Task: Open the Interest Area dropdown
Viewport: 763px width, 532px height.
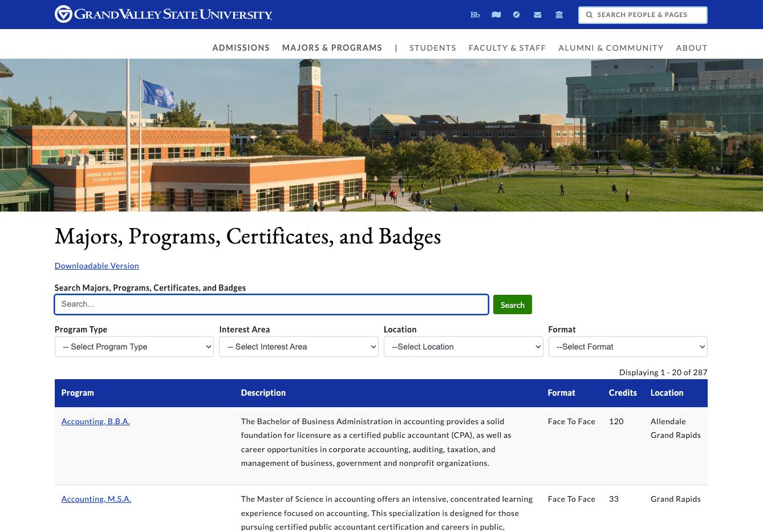Action: 298,347
